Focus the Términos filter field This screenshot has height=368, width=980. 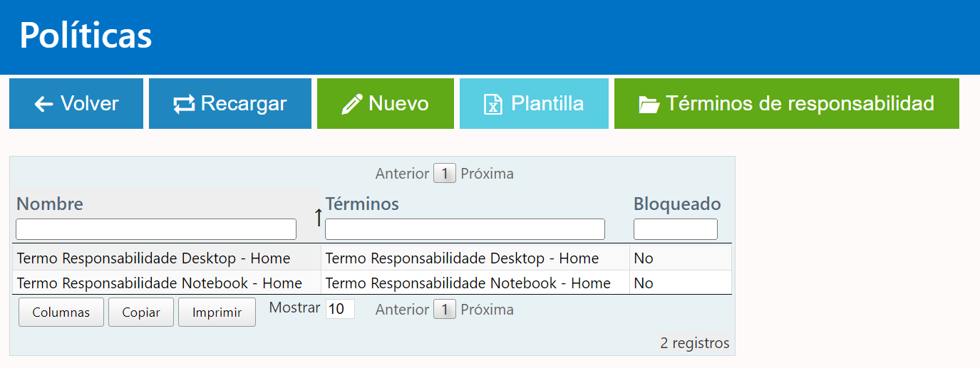pos(465,229)
